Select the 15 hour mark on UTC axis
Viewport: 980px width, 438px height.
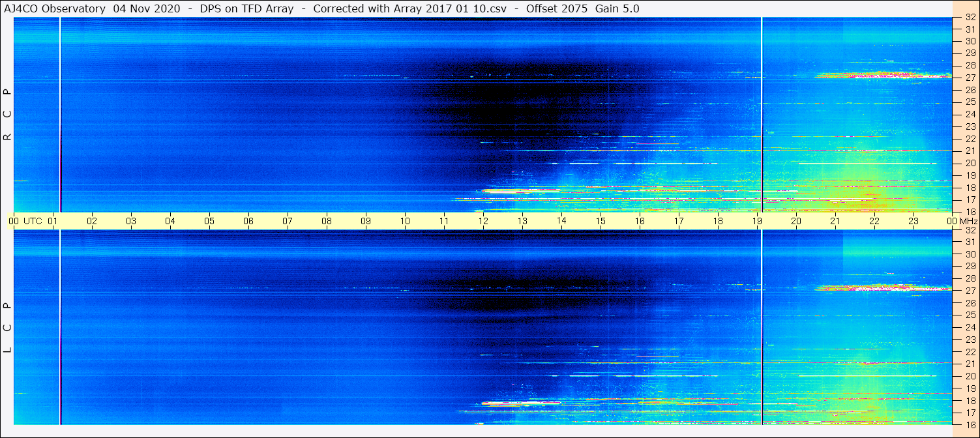pyautogui.click(x=601, y=221)
